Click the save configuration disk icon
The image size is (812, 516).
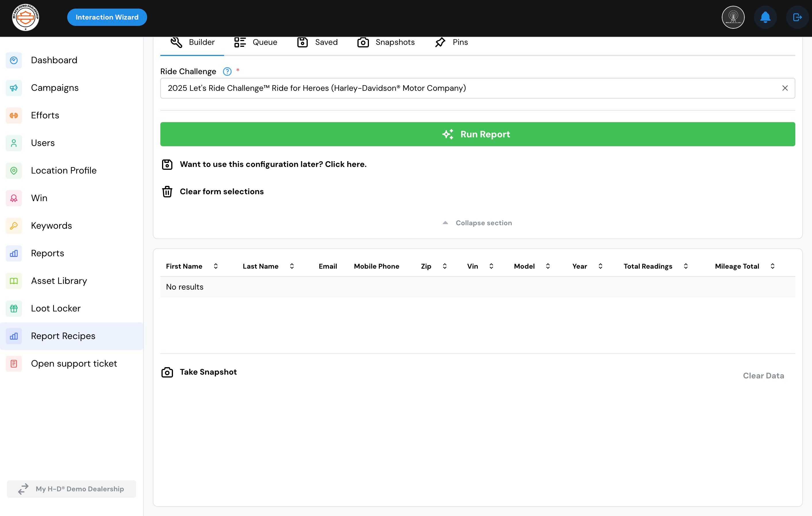coord(167,165)
